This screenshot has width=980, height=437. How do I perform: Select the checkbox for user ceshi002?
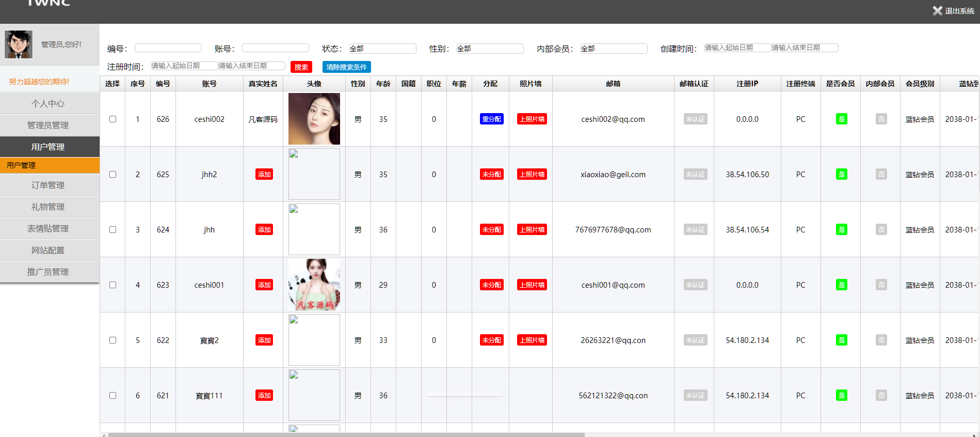pos(113,119)
